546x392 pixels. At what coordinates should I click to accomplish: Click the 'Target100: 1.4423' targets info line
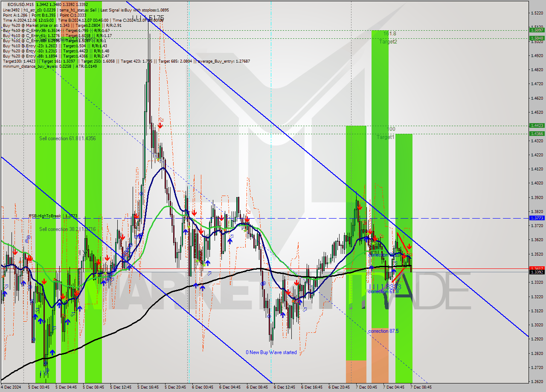coord(126,61)
